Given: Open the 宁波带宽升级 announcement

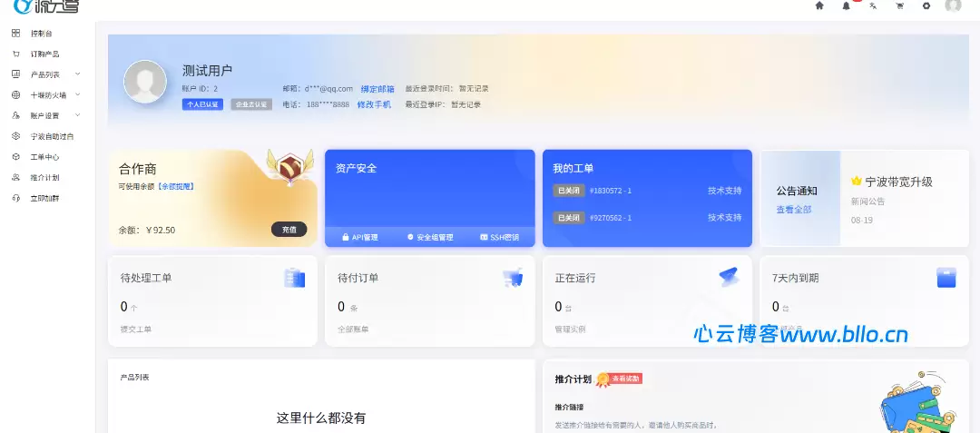Looking at the screenshot, I should [898, 182].
